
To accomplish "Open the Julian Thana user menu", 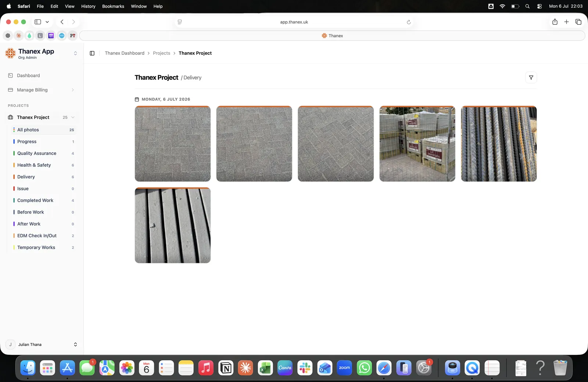I will pos(42,344).
